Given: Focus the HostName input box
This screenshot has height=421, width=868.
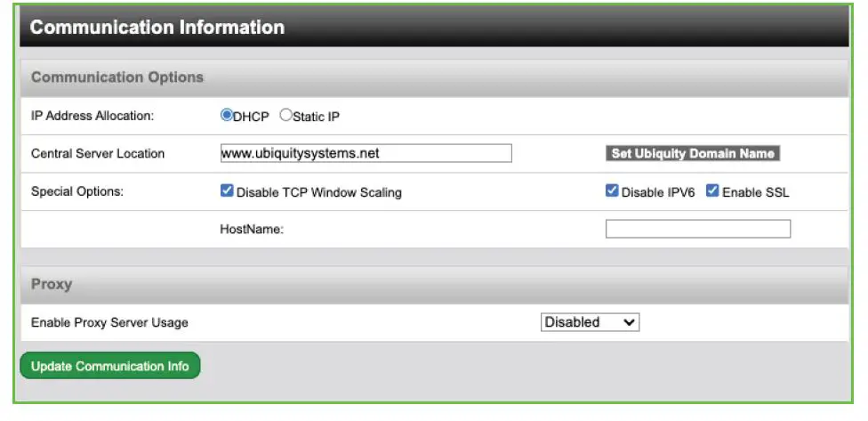Looking at the screenshot, I should point(697,229).
